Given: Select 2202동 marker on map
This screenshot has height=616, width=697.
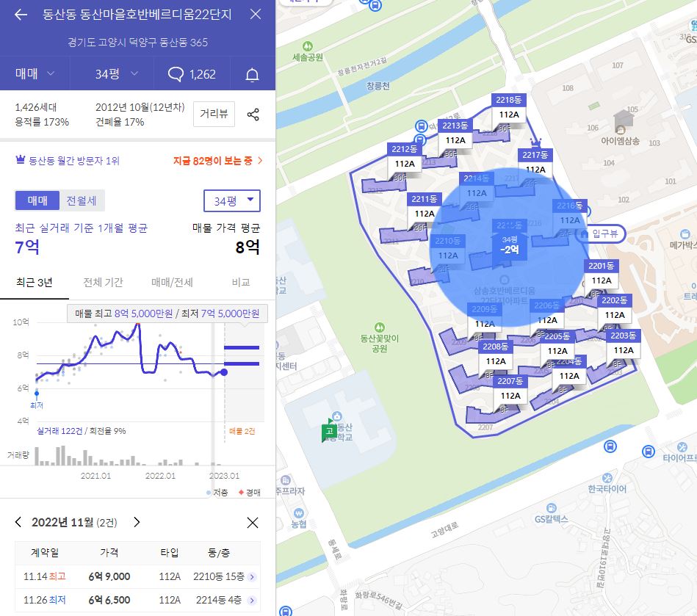Looking at the screenshot, I should 614,308.
